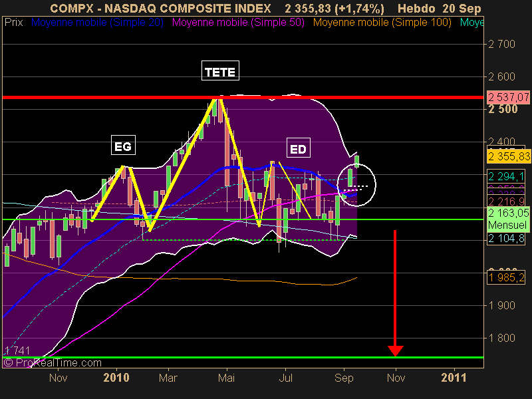The width and height of the screenshot is (532, 399).
Task: Click the red 2 537,07 price tag
Action: (x=508, y=98)
